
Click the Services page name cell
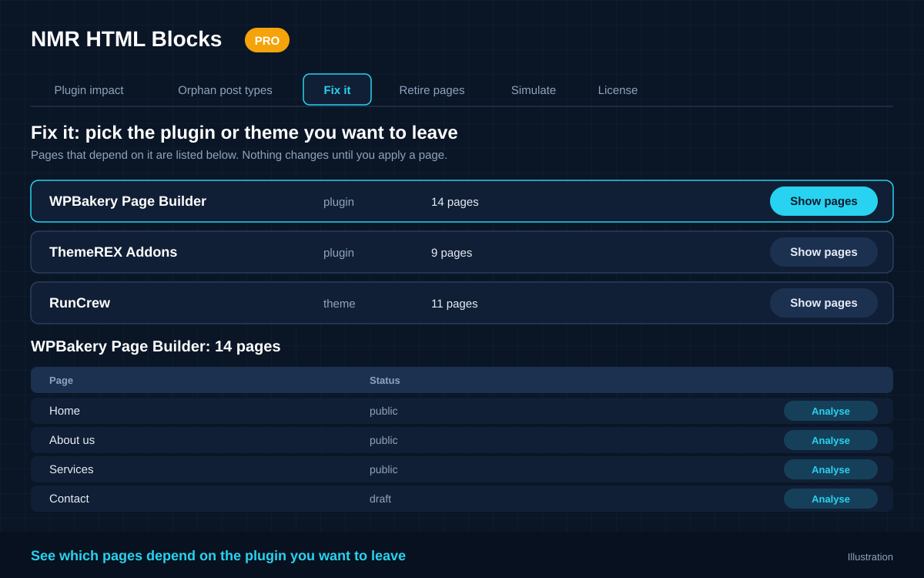pos(72,469)
